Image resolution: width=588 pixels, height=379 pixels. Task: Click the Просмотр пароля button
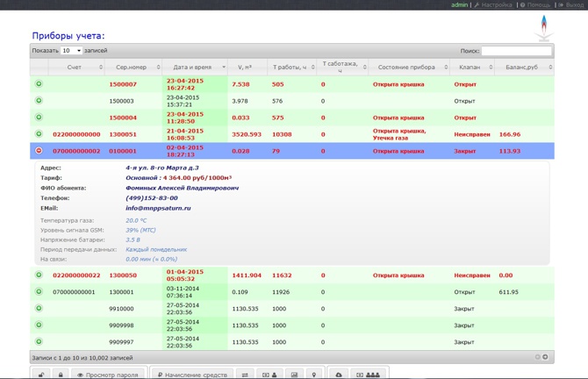click(108, 375)
